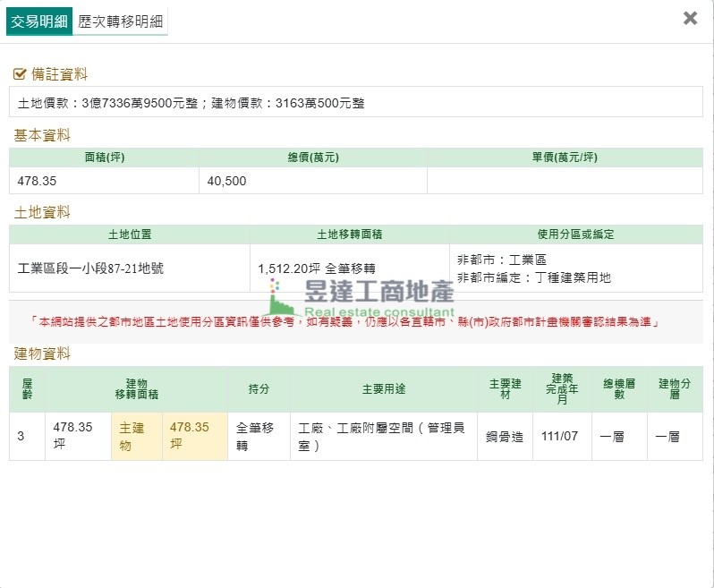Image resolution: width=714 pixels, height=588 pixels.
Task: Click the 主要用途 column header
Action: pos(383,389)
